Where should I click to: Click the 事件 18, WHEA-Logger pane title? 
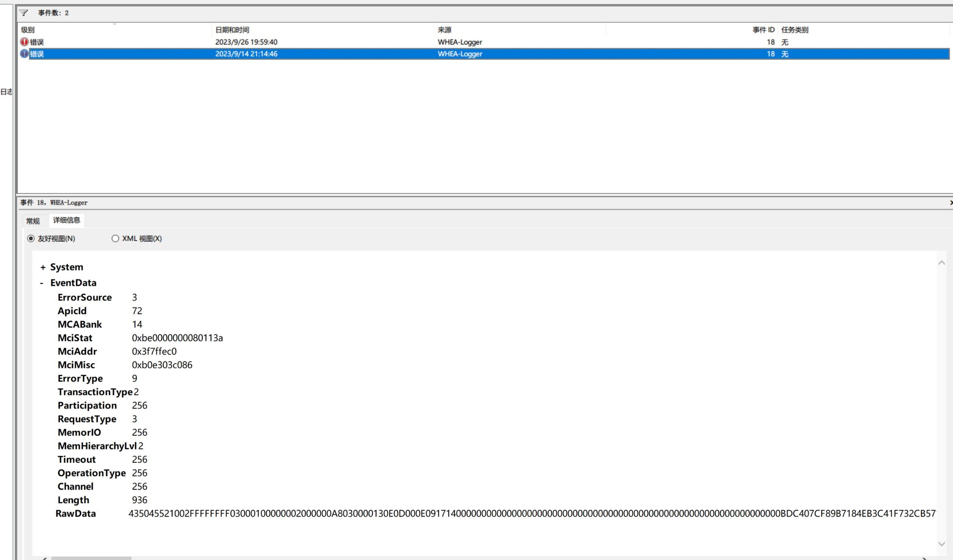(x=54, y=203)
